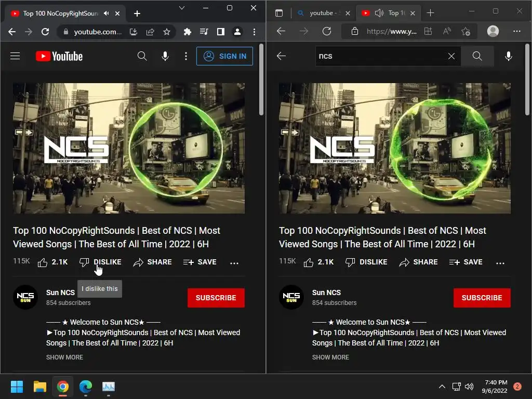The height and width of the screenshot is (399, 532).
Task: Like the video in Edge window
Action: tap(318, 262)
